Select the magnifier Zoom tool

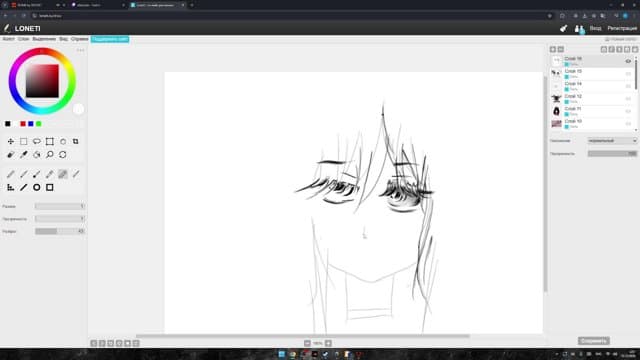(50, 155)
